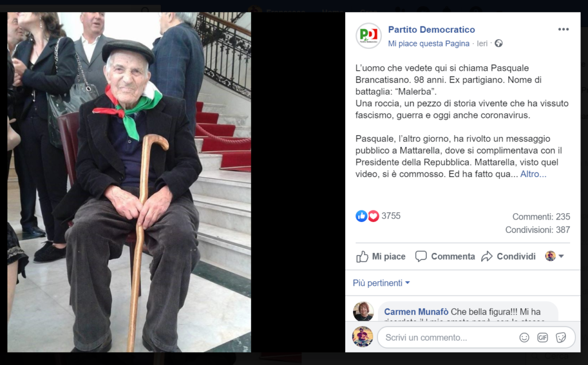Click the Partito Democratico logo avatar
The image size is (588, 365).
point(369,36)
